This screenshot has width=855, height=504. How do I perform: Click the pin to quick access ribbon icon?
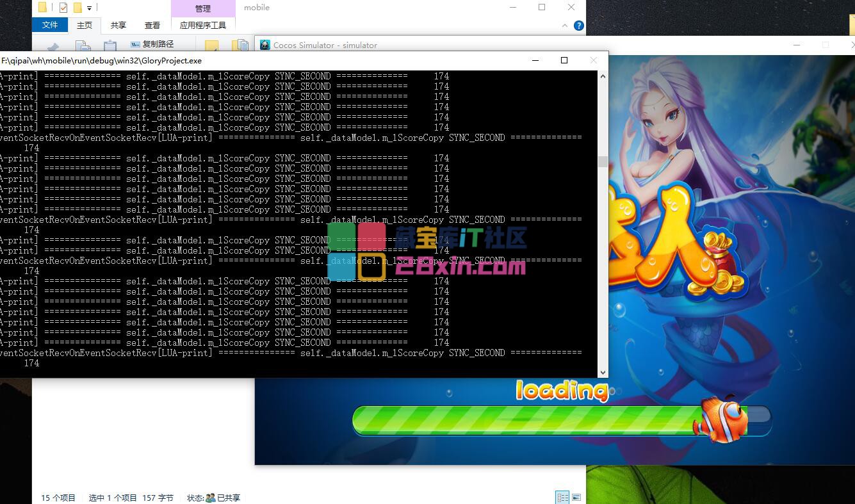point(53,47)
